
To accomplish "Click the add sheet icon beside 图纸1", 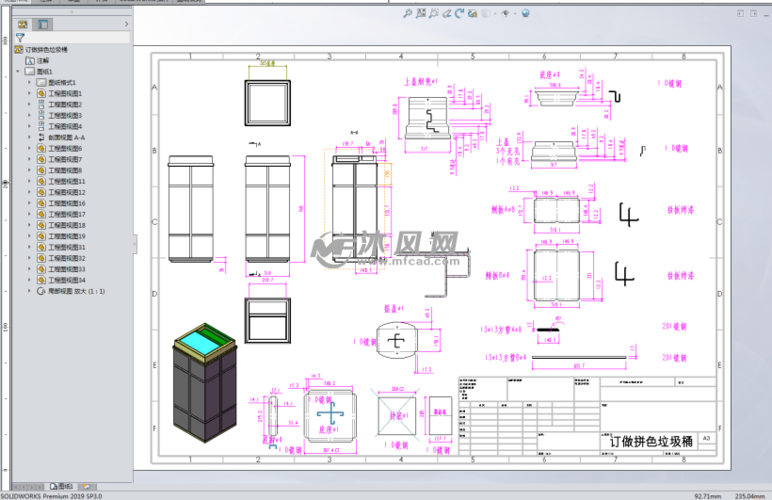I will pos(86,487).
